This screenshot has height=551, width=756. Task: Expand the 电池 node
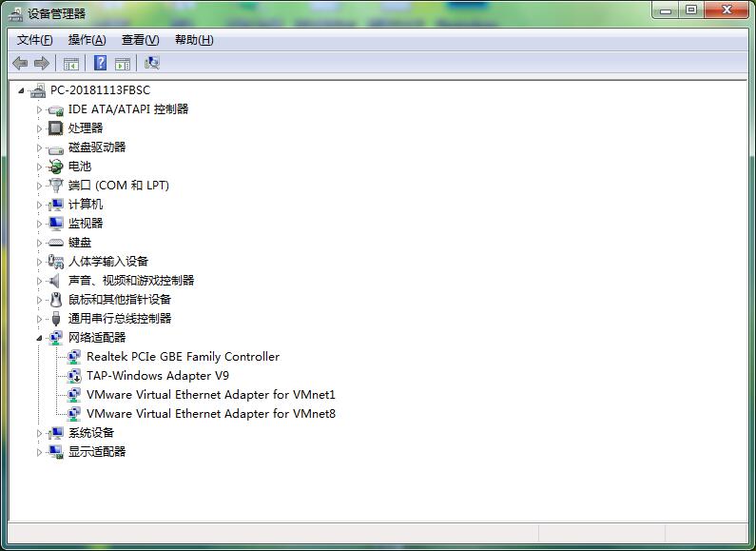39,167
